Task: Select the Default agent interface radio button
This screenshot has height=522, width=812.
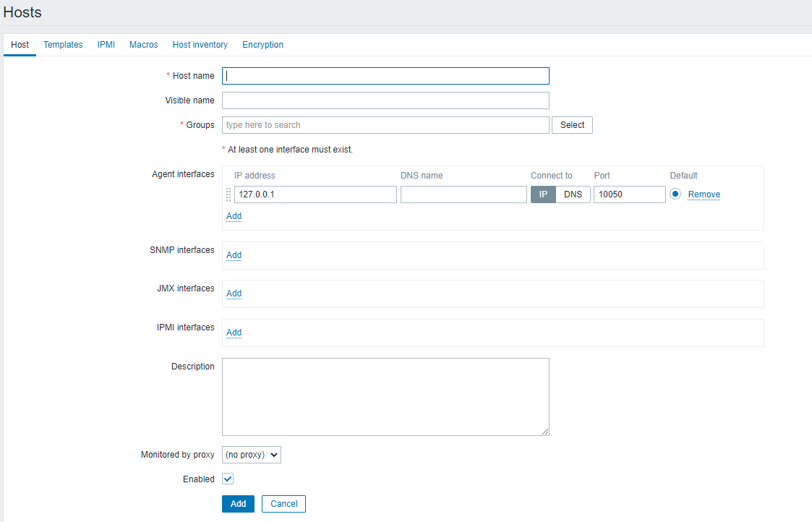Action: 675,194
